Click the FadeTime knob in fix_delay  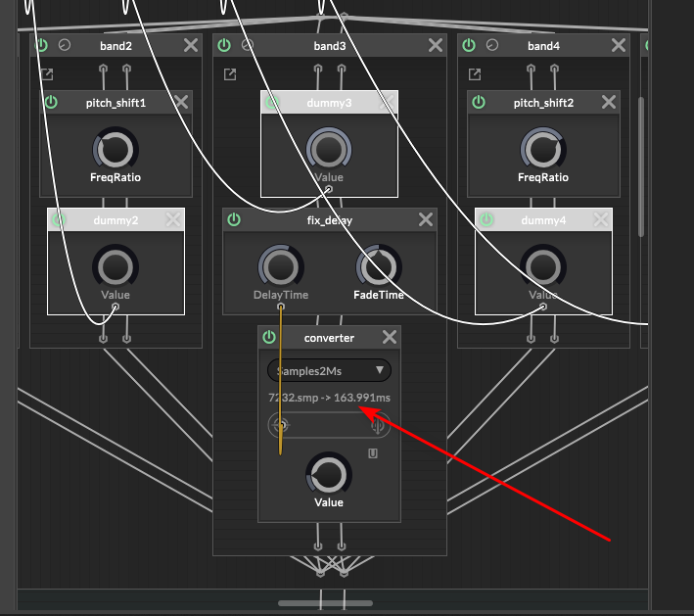click(x=378, y=267)
